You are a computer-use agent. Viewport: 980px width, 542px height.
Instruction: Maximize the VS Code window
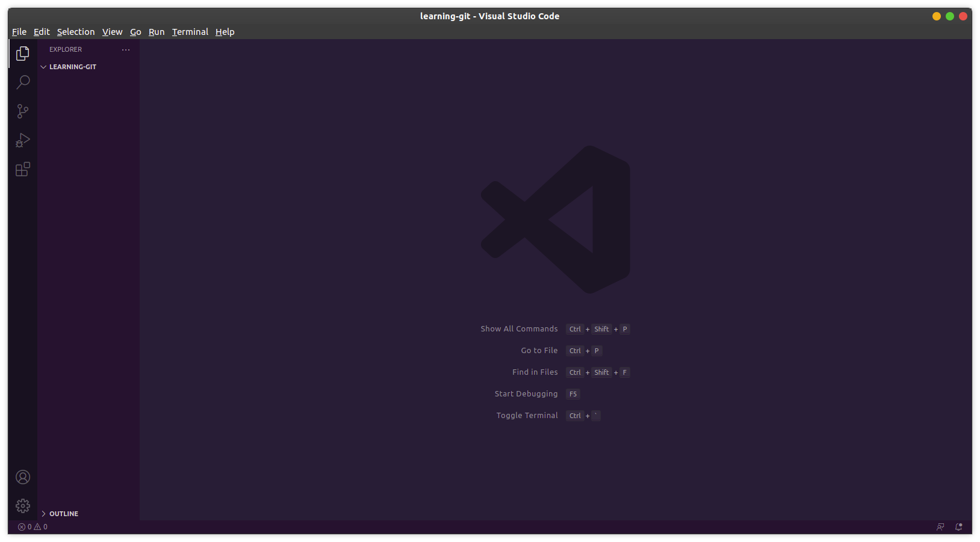pos(950,16)
